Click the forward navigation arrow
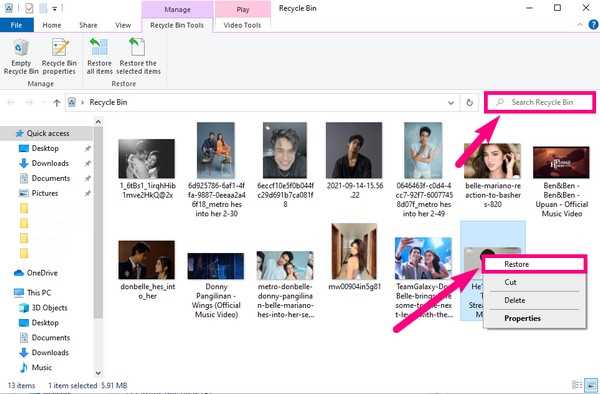The width and height of the screenshot is (600, 394). point(29,103)
